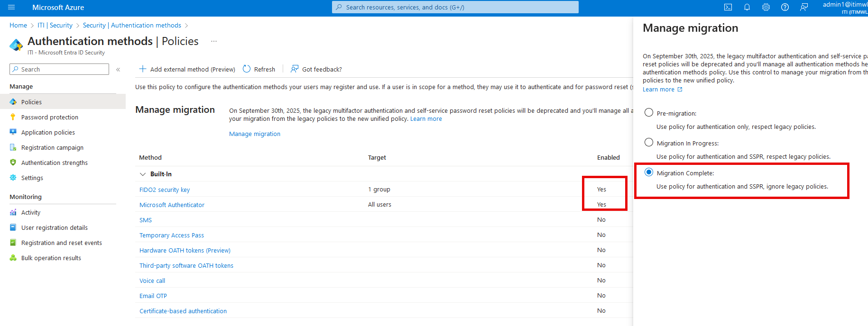Viewport: 868px width, 326px height.
Task: Click in the left menu Search field
Action: point(59,69)
